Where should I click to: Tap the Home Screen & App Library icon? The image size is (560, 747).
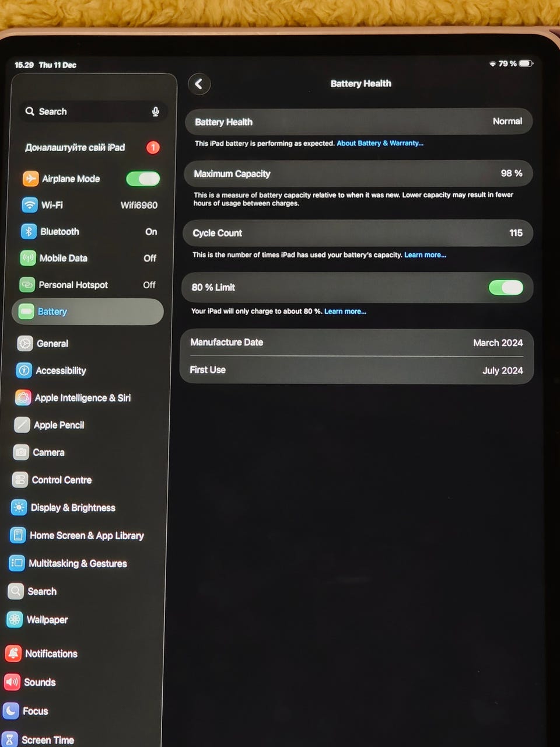pyautogui.click(x=18, y=535)
